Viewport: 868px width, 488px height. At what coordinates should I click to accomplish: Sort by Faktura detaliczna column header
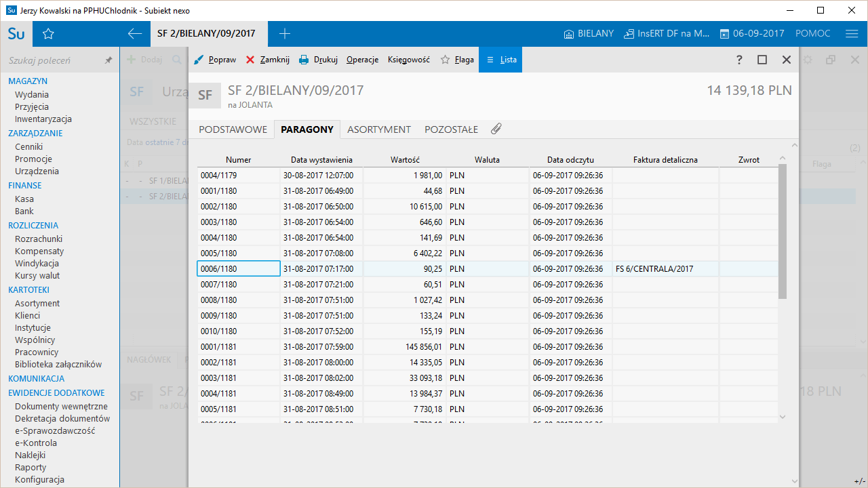pos(665,160)
